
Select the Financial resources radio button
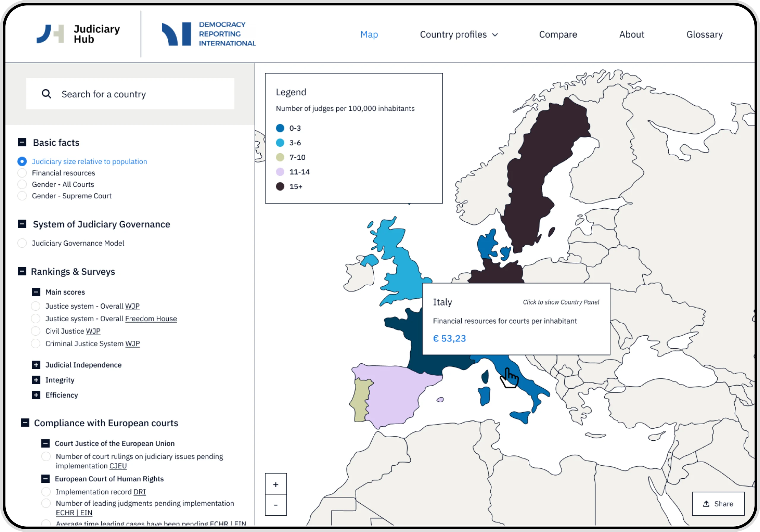(22, 173)
